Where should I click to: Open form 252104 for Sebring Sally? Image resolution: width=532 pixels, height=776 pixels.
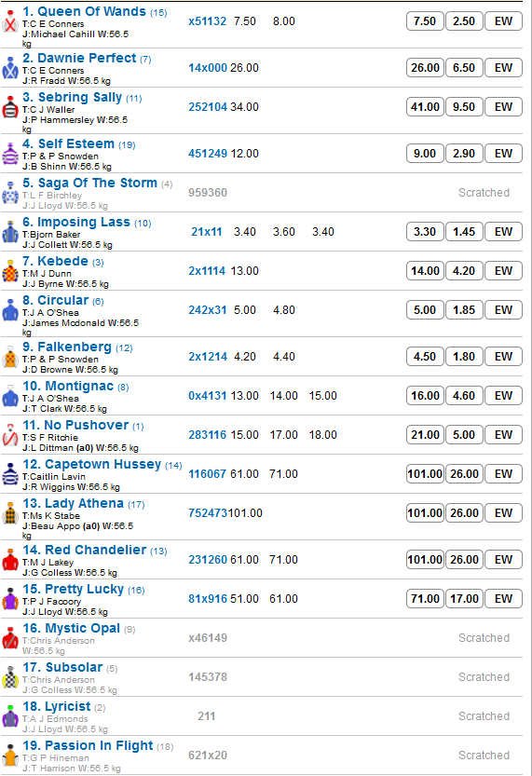point(208,107)
